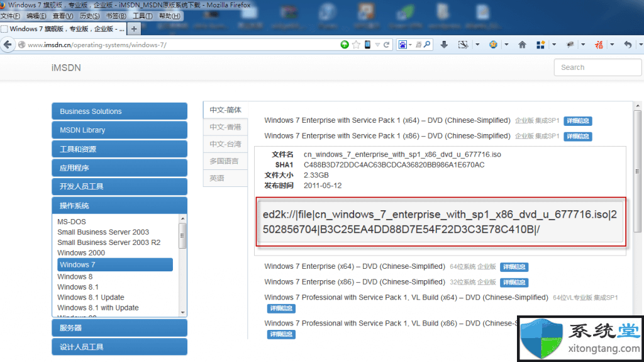644x362 pixels.
Task: Open 工具和资源 sidebar category
Action: pyautogui.click(x=119, y=149)
